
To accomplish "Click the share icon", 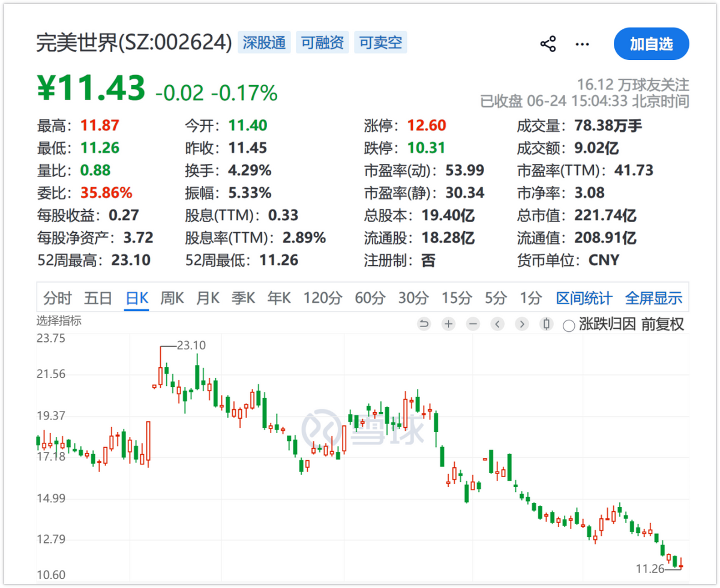I will tap(548, 44).
